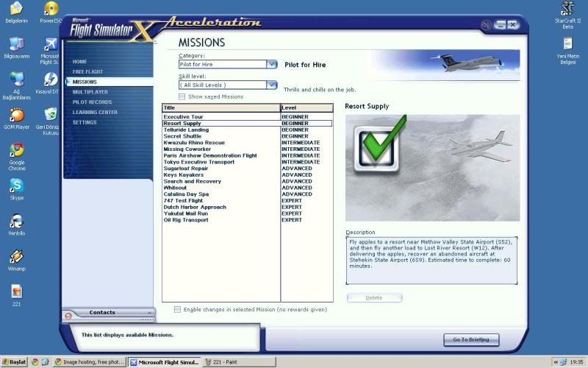This screenshot has width=588, height=368.
Task: Open the Bilgisayarım desktop icon
Action: pos(16,48)
